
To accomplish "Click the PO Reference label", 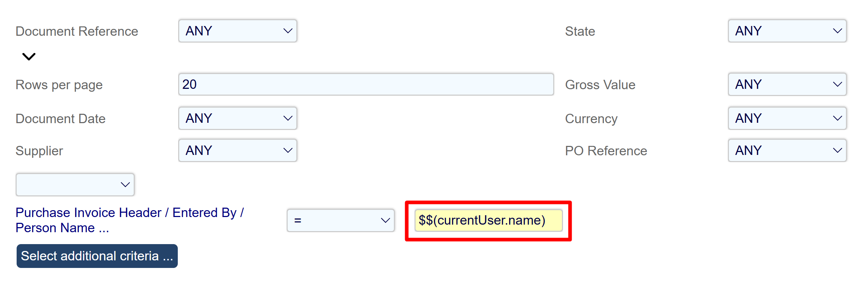I will [606, 151].
